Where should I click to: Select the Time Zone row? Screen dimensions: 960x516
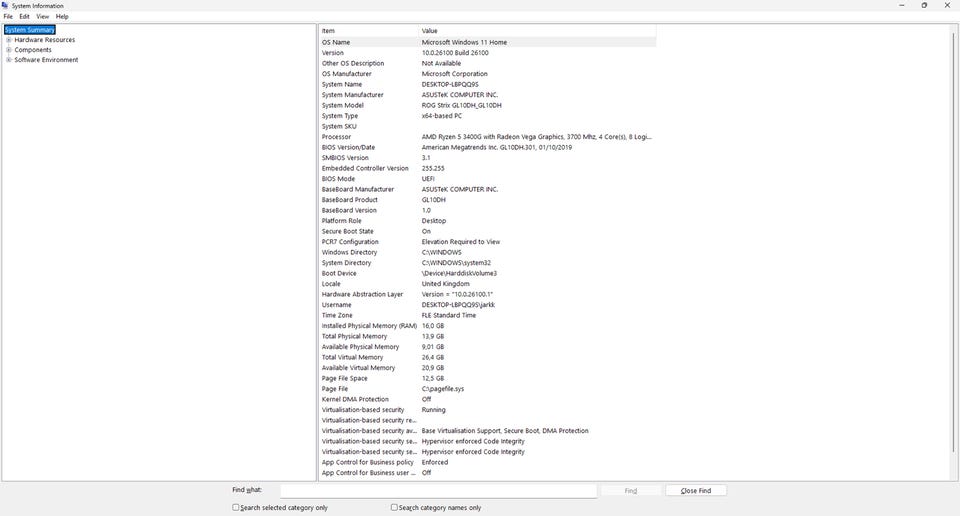[487, 315]
